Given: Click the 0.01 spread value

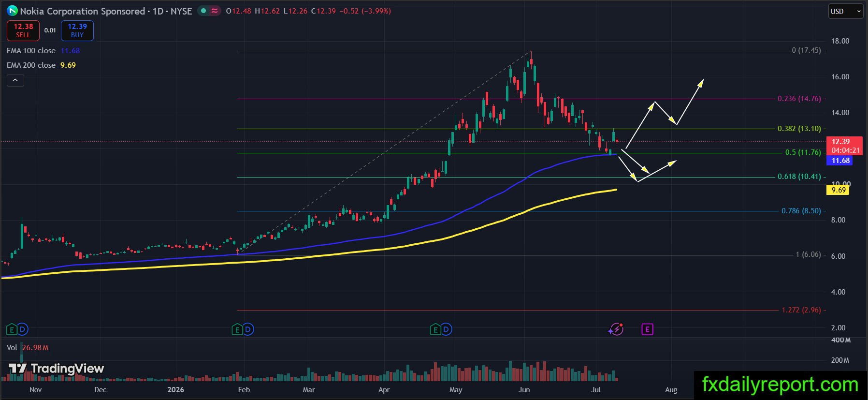Looking at the screenshot, I should click(50, 30).
